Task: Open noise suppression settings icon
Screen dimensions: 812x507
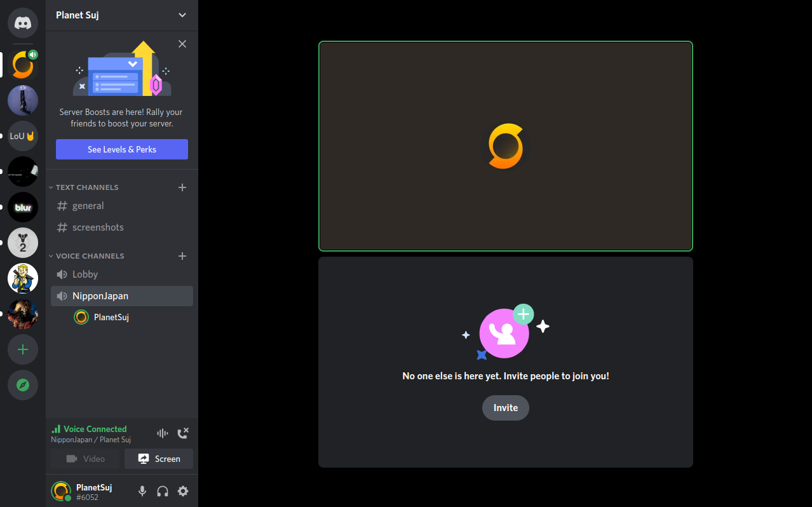Action: [x=163, y=433]
